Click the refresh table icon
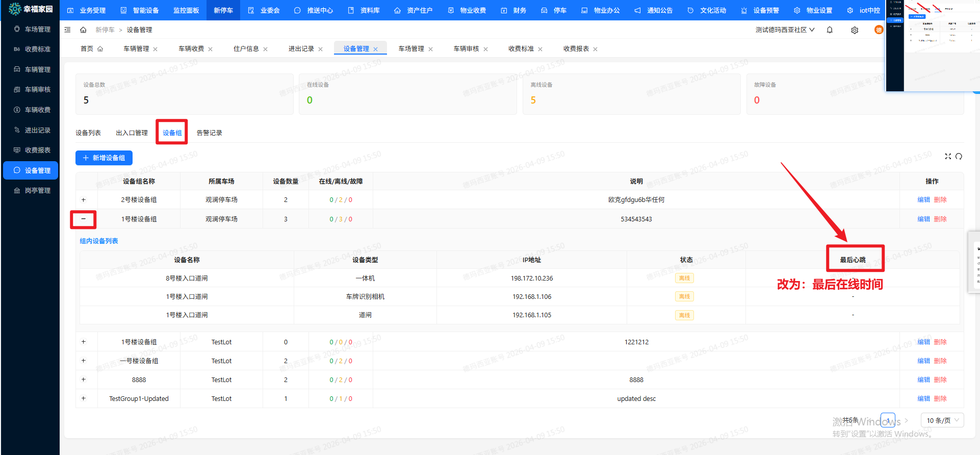The width and height of the screenshot is (980, 455). 959,157
